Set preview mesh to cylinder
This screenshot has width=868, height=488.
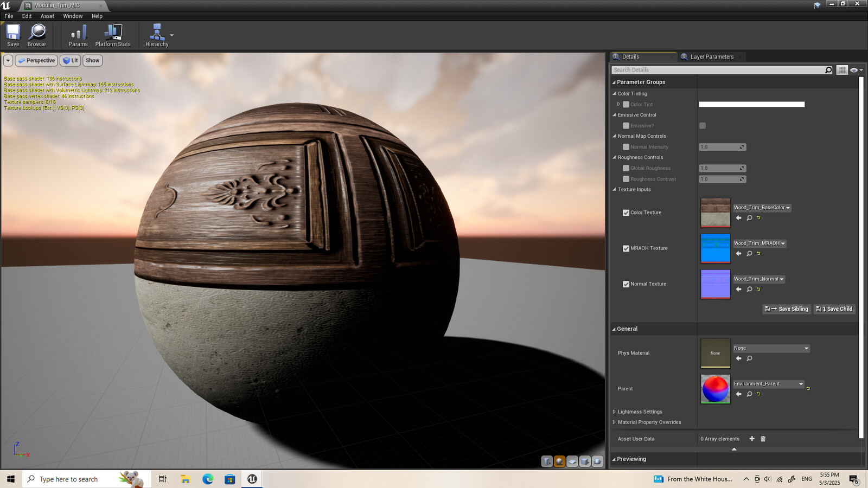547,461
